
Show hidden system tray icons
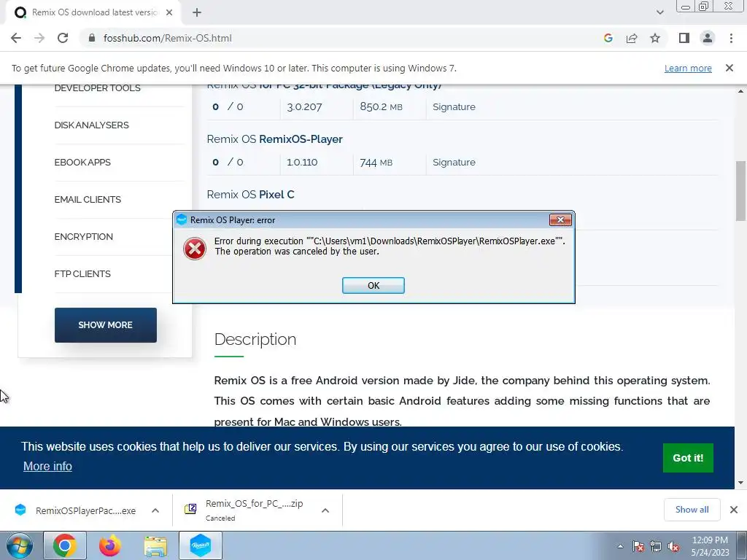[x=620, y=546]
